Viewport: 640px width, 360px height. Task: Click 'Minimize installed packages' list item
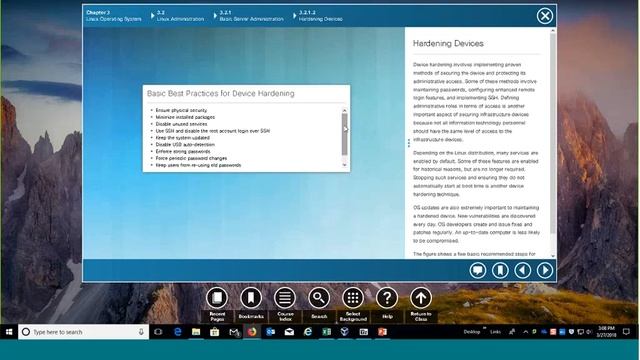(185, 117)
